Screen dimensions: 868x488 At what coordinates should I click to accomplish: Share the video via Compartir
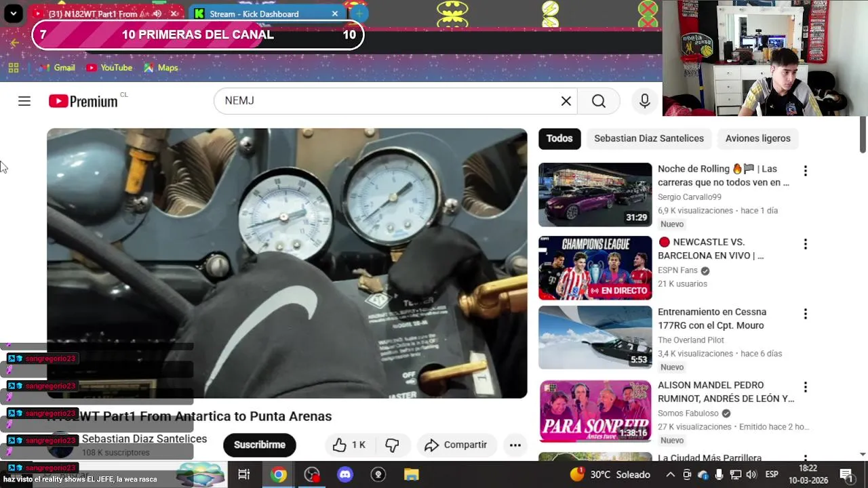pyautogui.click(x=457, y=445)
